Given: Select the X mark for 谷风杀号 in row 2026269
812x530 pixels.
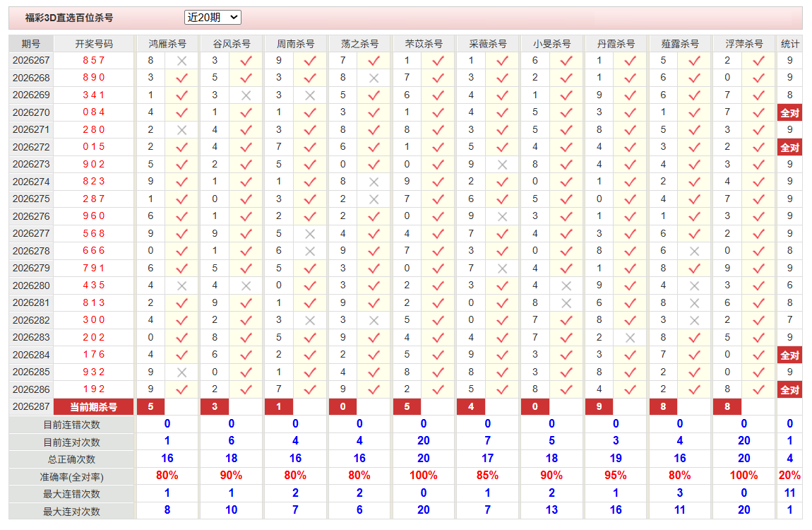Looking at the screenshot, I should (246, 95).
